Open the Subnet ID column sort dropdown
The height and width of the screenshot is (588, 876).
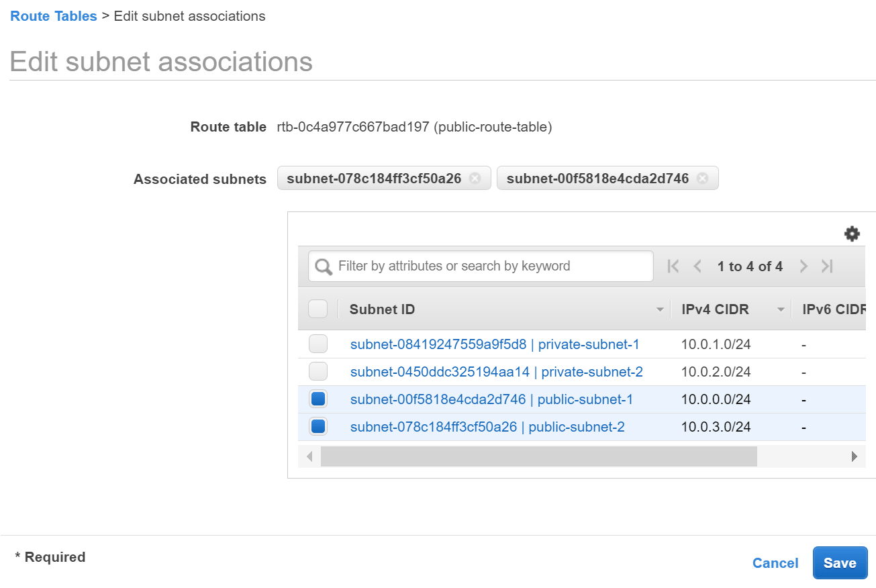click(660, 309)
